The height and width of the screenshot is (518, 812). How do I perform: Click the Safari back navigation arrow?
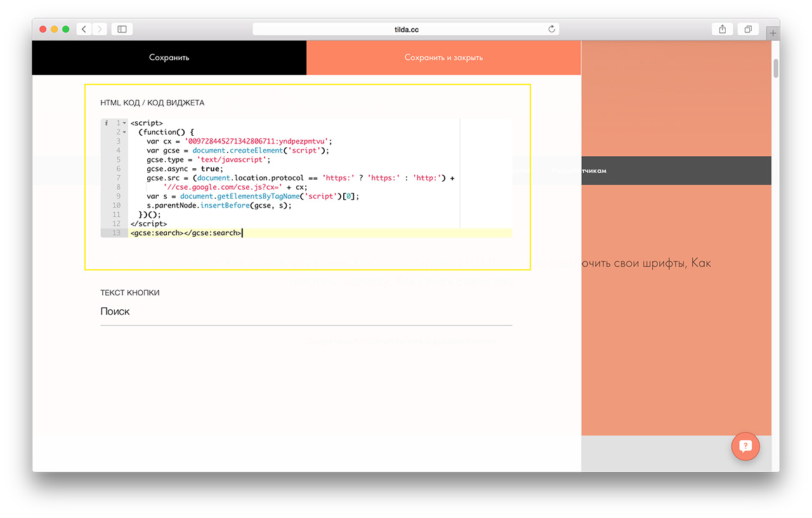(84, 29)
